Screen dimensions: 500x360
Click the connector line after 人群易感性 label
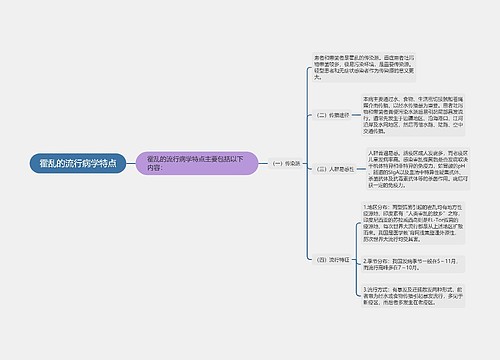pos(362,169)
